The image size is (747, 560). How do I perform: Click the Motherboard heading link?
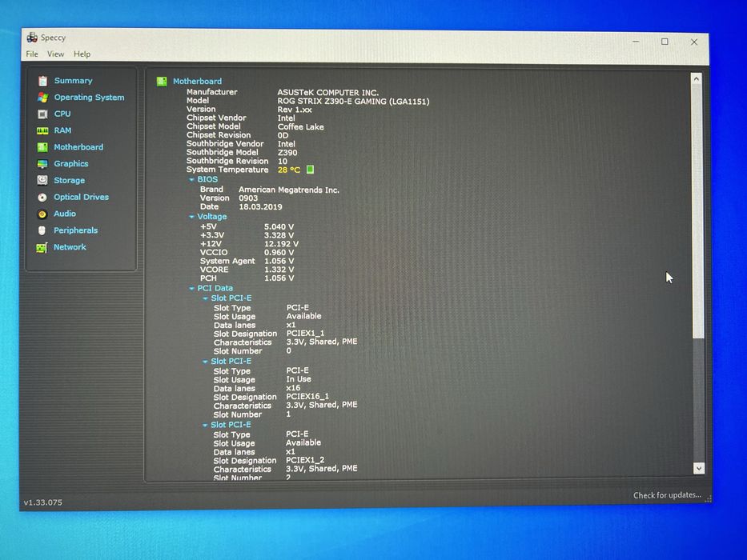197,81
